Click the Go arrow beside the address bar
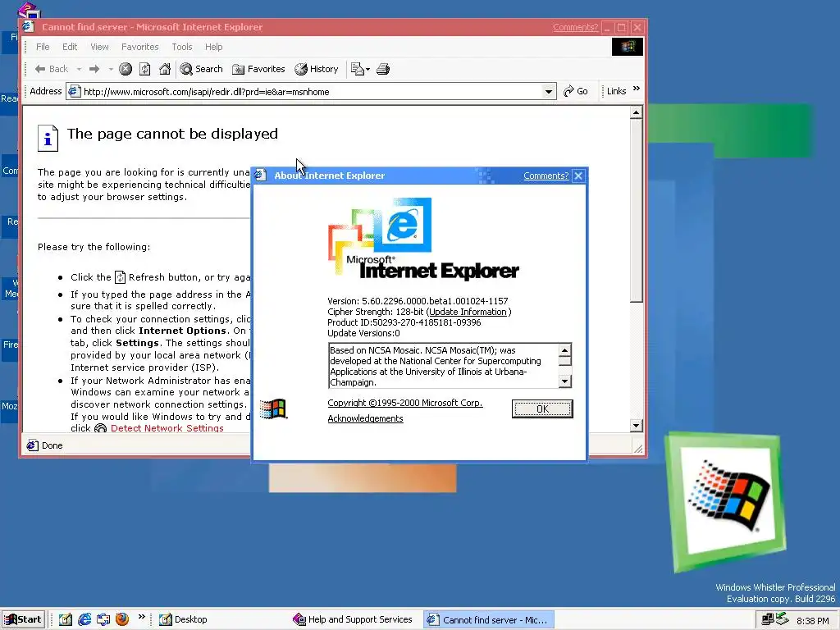The height and width of the screenshot is (630, 840). click(x=576, y=92)
